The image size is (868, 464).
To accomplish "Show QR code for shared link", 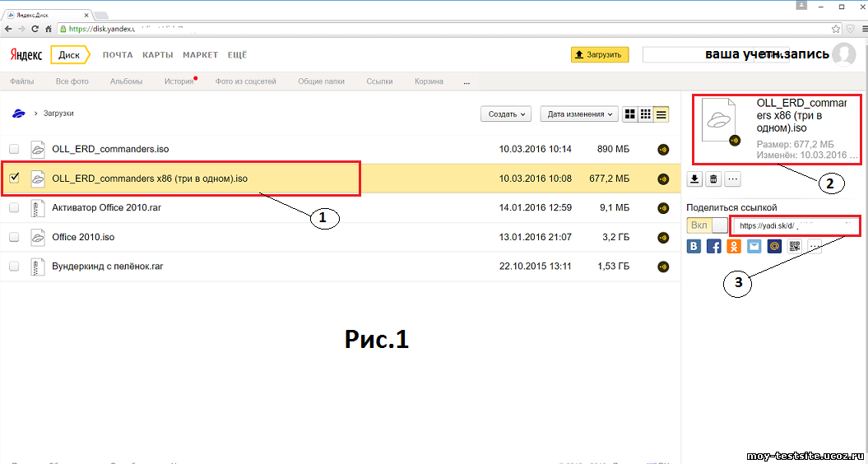I will coord(795,245).
